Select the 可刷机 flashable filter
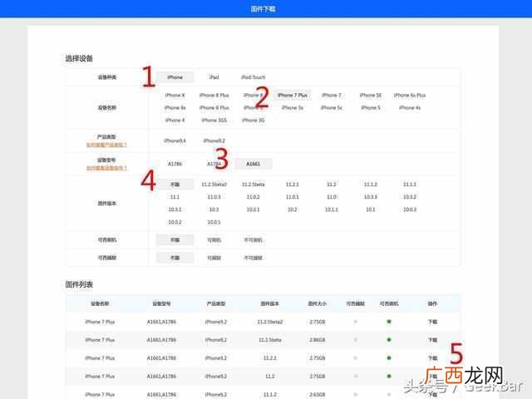This screenshot has height=399, width=532. click(x=214, y=240)
